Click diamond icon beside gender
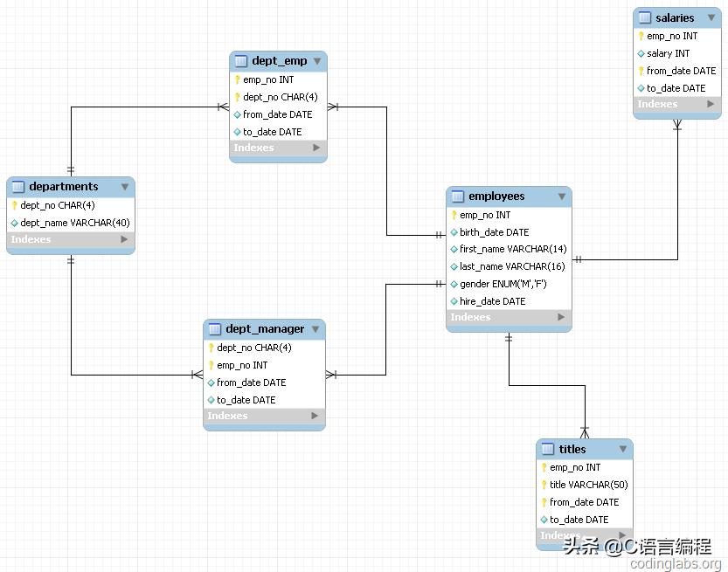The image size is (728, 572). pos(454,284)
